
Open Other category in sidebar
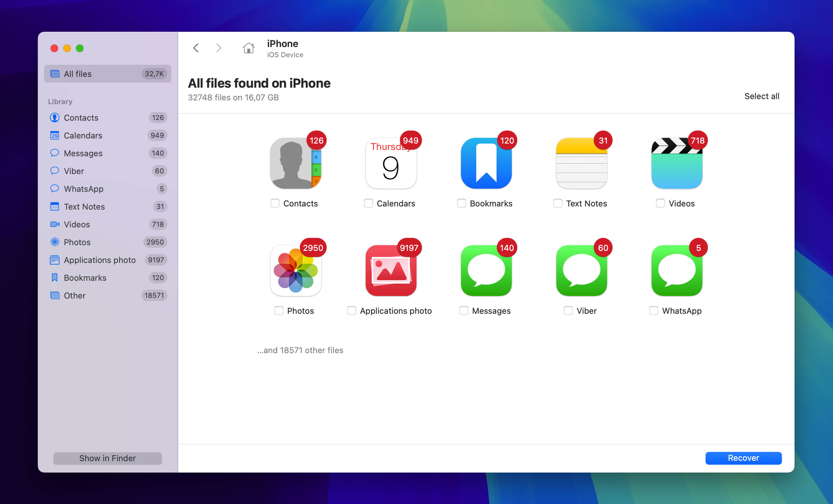(x=107, y=295)
